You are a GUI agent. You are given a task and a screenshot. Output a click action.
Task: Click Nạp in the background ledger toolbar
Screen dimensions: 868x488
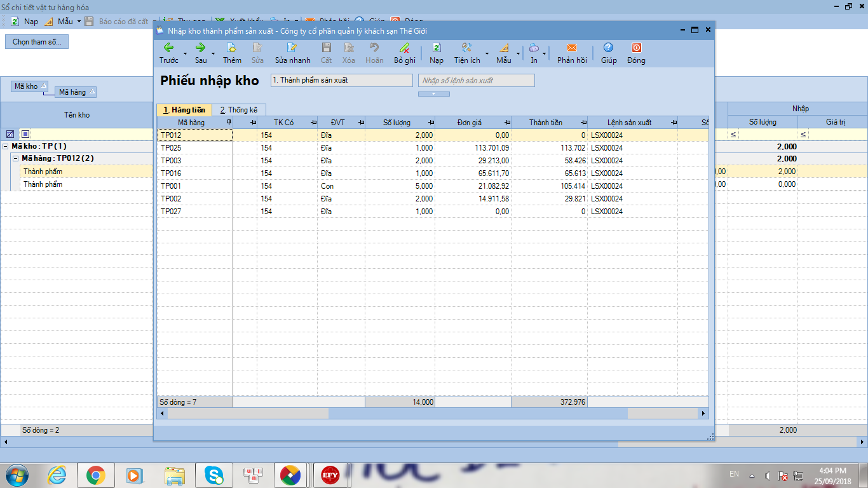click(x=24, y=22)
